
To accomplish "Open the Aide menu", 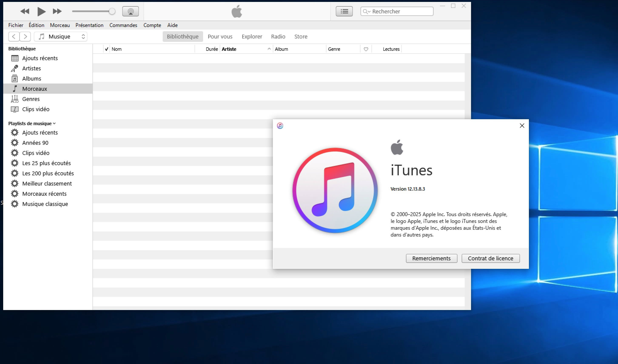I will tap(172, 25).
